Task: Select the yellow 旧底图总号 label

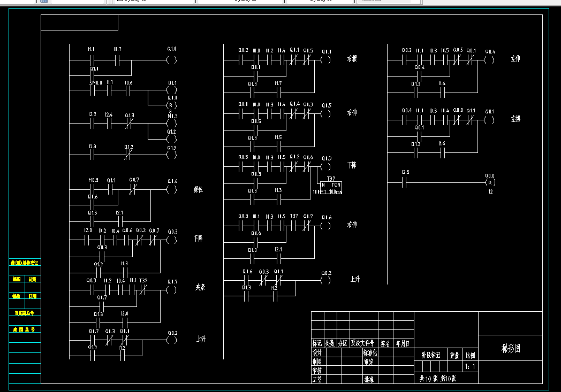Action: click(24, 313)
